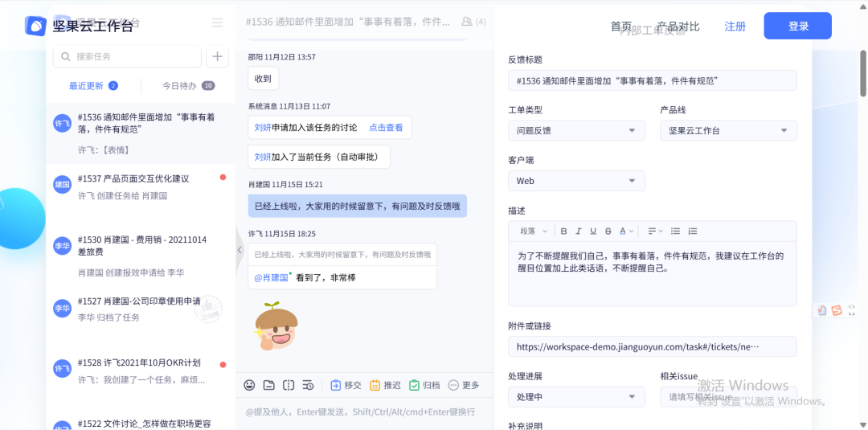868x430 pixels.
Task: Click 推迟 to postpone the task
Action: 385,385
